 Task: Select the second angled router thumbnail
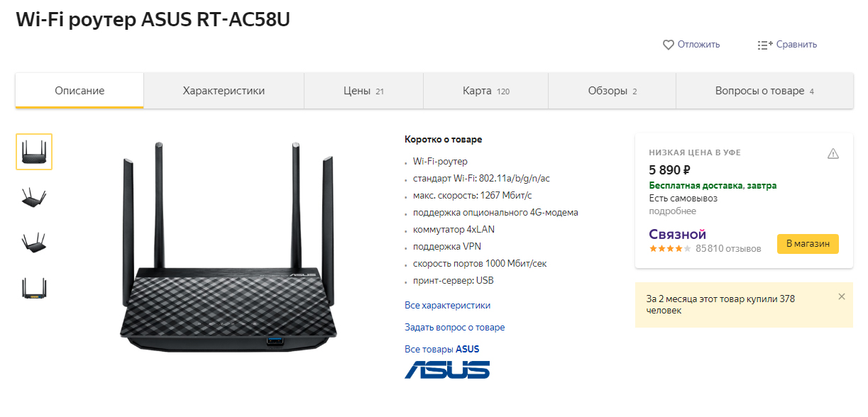34,197
